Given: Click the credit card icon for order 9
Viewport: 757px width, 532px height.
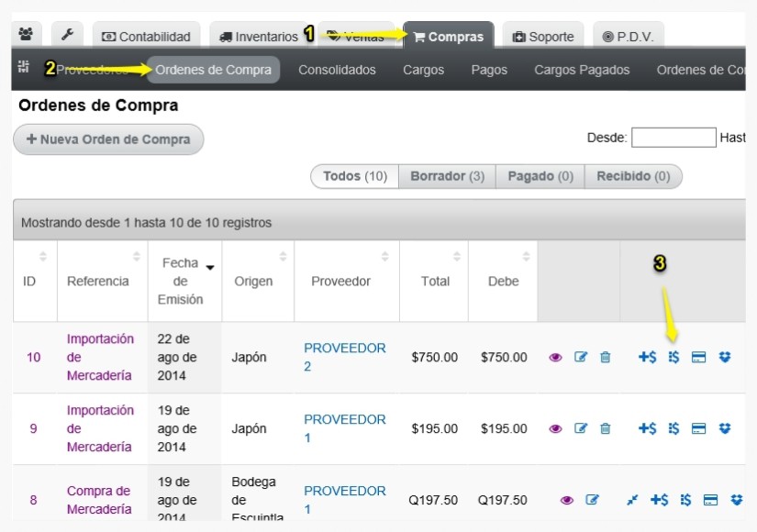Looking at the screenshot, I should (x=698, y=428).
